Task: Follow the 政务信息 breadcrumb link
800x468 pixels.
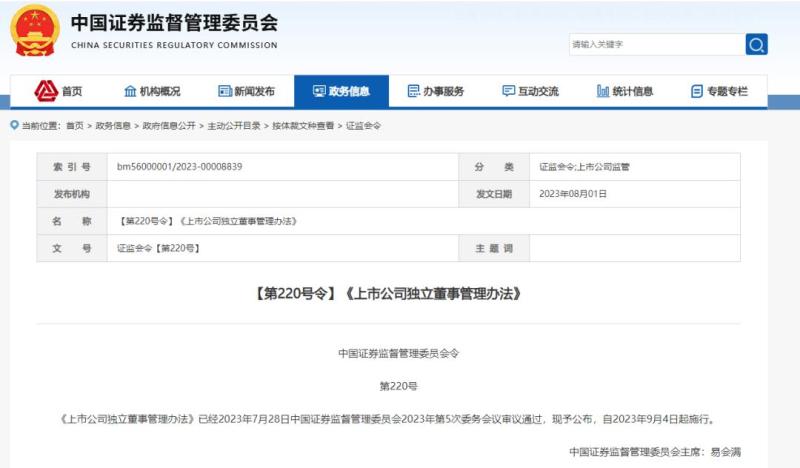Action: (113, 126)
